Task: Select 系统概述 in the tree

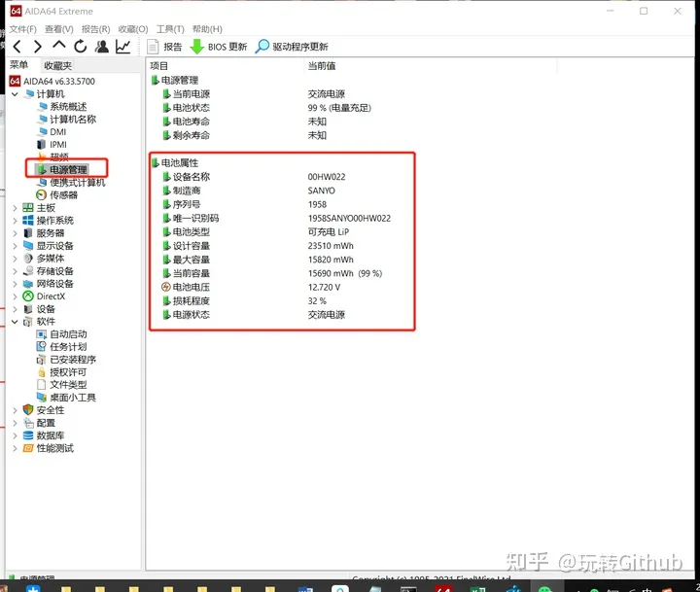Action: (x=62, y=107)
